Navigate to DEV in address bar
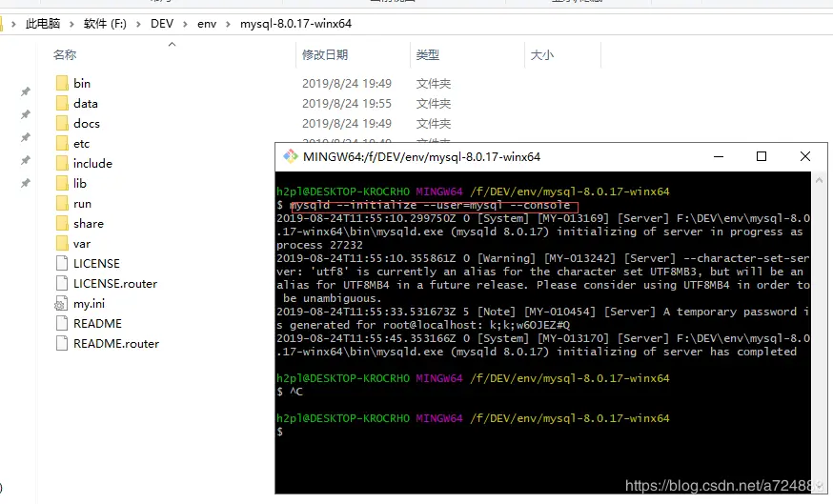This screenshot has width=833, height=504. 162,24
